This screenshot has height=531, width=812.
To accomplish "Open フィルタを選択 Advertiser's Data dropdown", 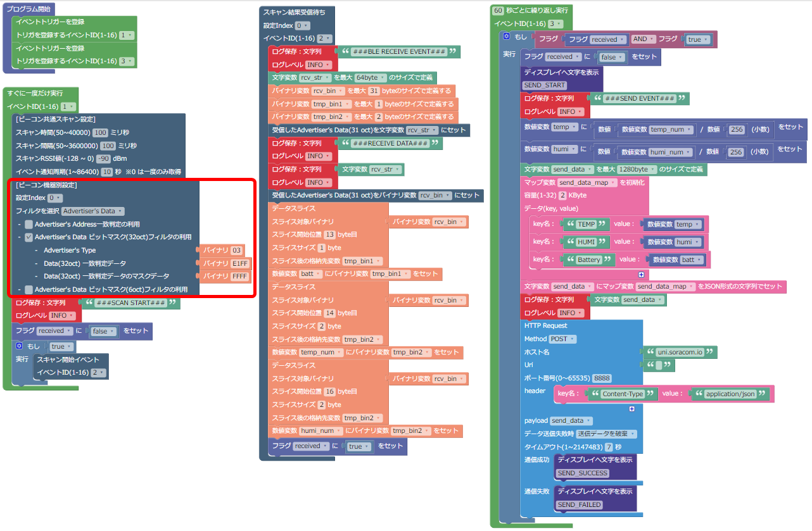I will pos(92,211).
